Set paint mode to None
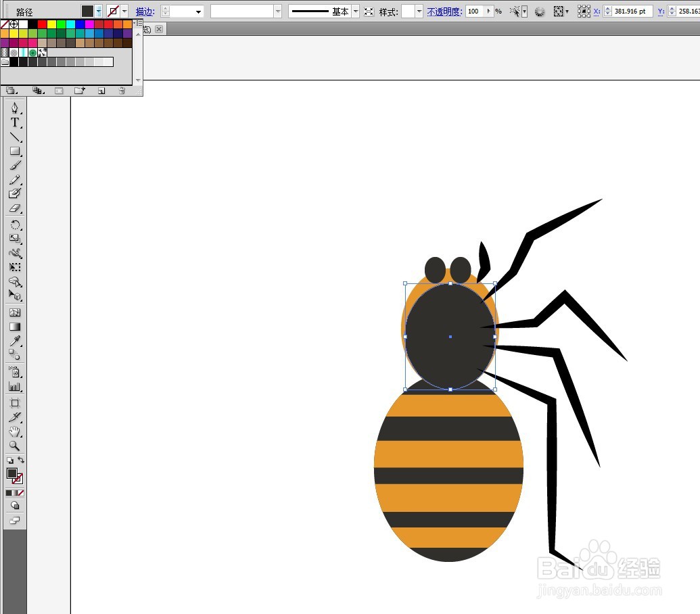 pyautogui.click(x=21, y=493)
